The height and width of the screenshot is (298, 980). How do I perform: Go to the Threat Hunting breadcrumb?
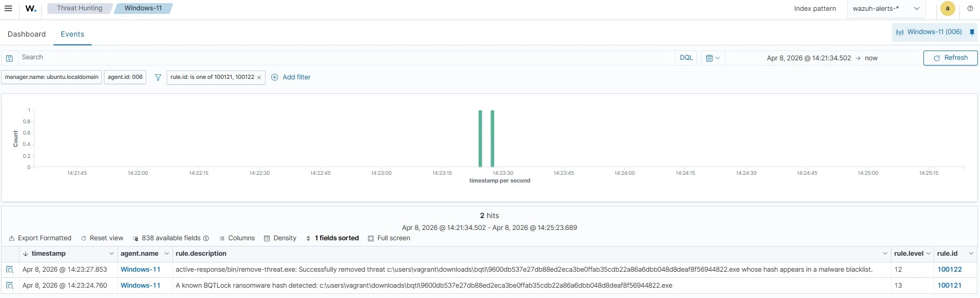point(80,8)
